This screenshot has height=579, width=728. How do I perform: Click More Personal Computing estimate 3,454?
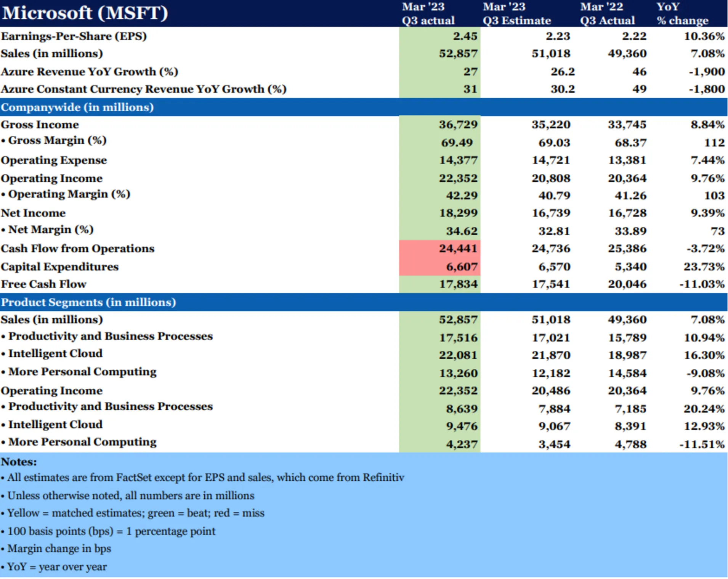pos(554,444)
